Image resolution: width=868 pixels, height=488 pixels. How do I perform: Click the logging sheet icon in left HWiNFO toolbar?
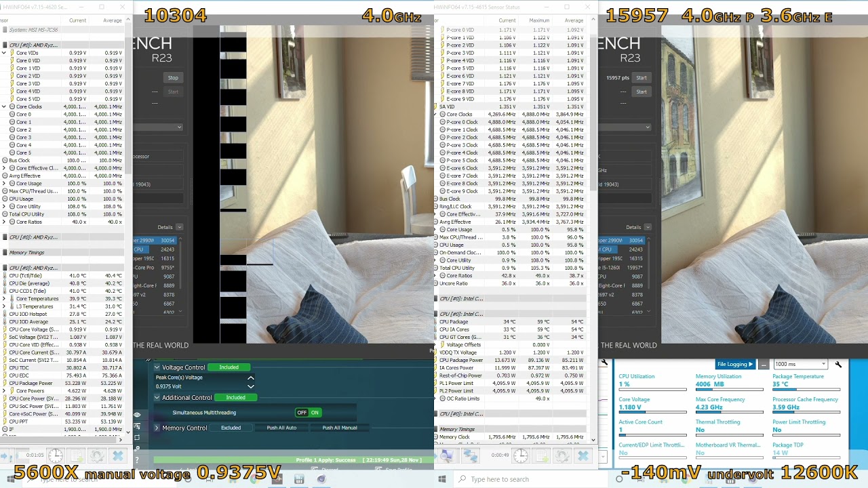[77, 456]
